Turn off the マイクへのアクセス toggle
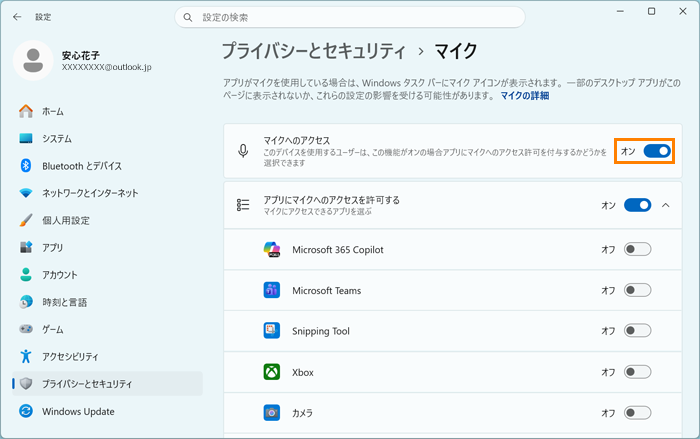The height and width of the screenshot is (439, 700). (x=657, y=151)
